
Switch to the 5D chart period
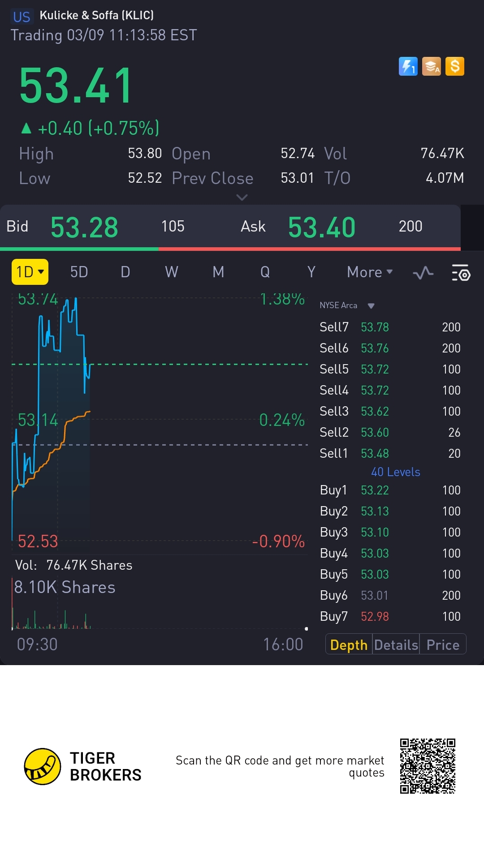tap(79, 272)
